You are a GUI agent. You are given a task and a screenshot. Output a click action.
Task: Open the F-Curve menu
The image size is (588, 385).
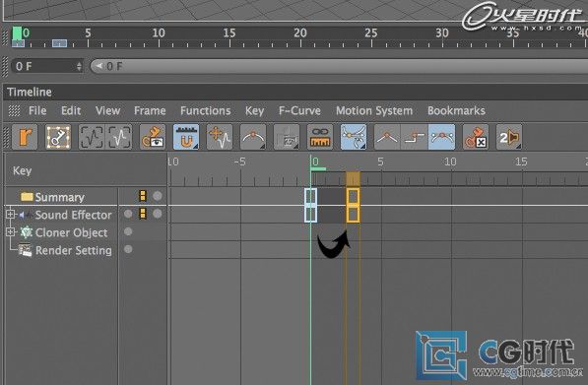[x=299, y=110]
